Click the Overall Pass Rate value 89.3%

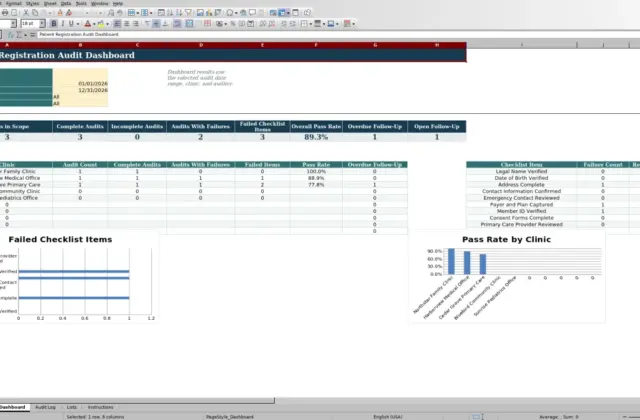click(316, 137)
